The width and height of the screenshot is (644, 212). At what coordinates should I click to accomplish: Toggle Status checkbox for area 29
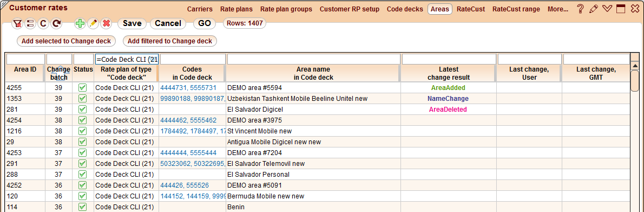pos(82,142)
